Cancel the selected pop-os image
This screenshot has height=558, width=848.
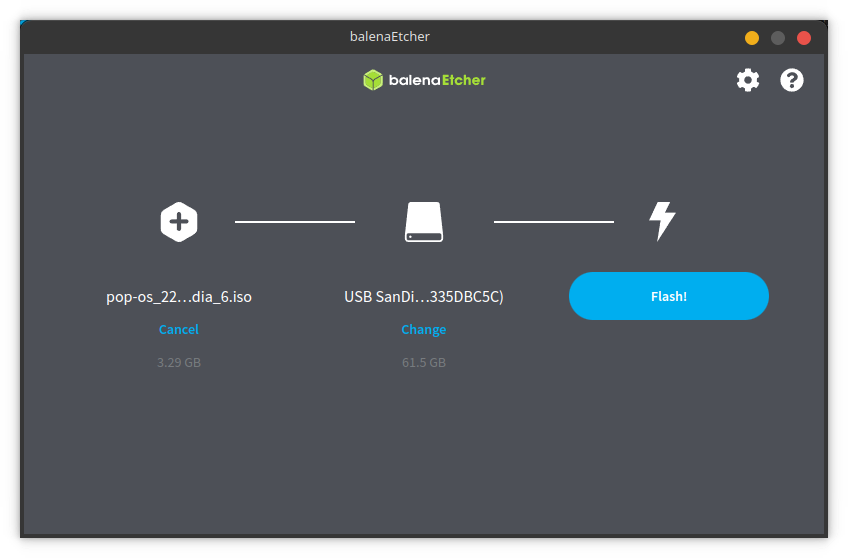pos(178,329)
